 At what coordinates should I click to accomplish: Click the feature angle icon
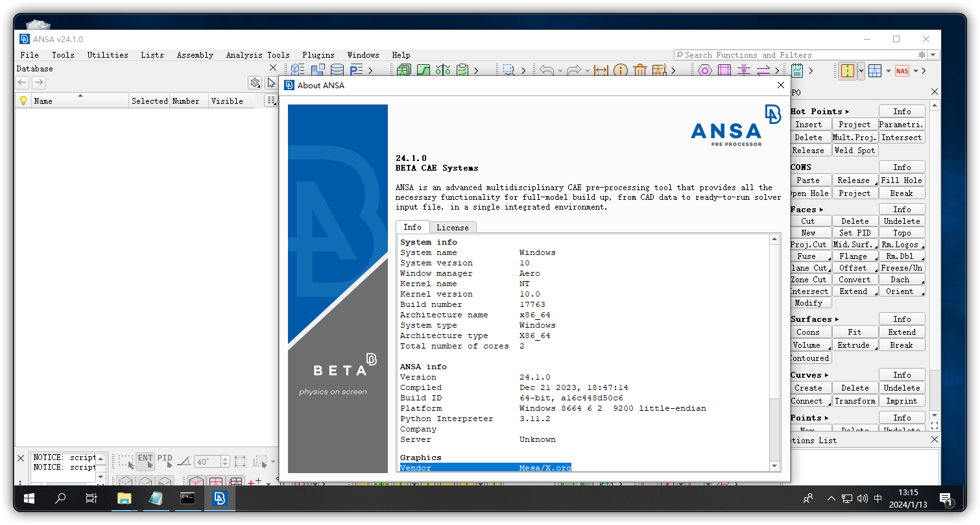184,461
